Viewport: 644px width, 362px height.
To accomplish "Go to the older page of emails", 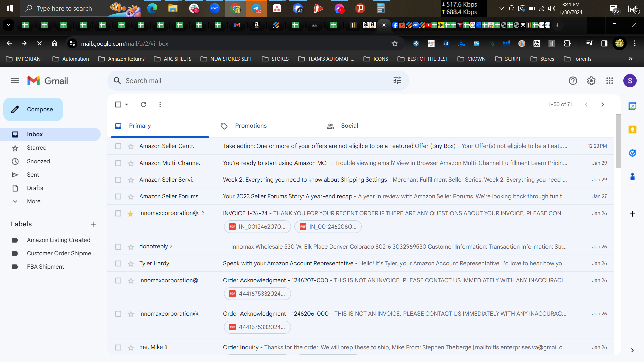I will pyautogui.click(x=603, y=104).
